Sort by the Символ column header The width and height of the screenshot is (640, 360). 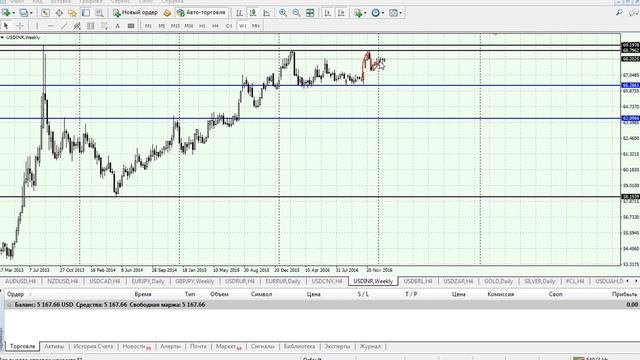[261, 294]
